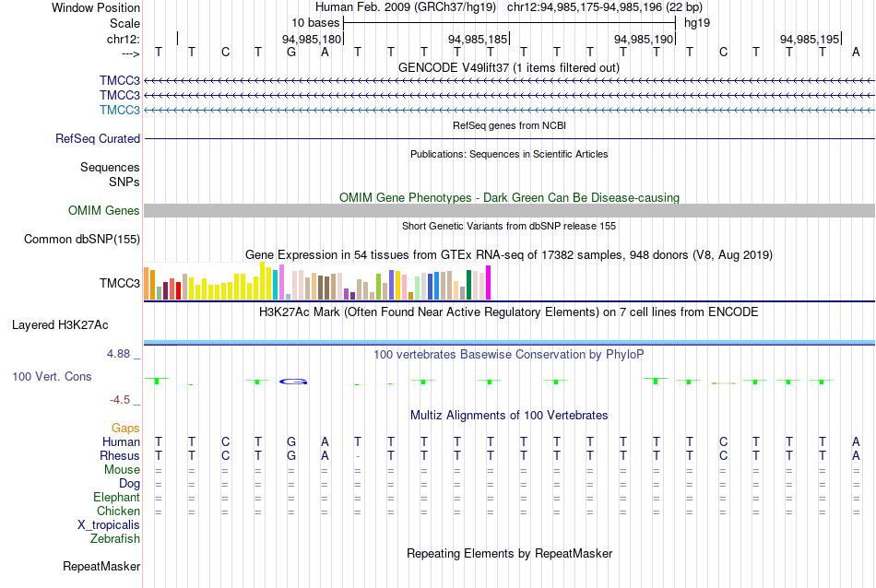Select the X_tropicalis alignment row label
Screen dimensions: 876x588
click(109, 525)
